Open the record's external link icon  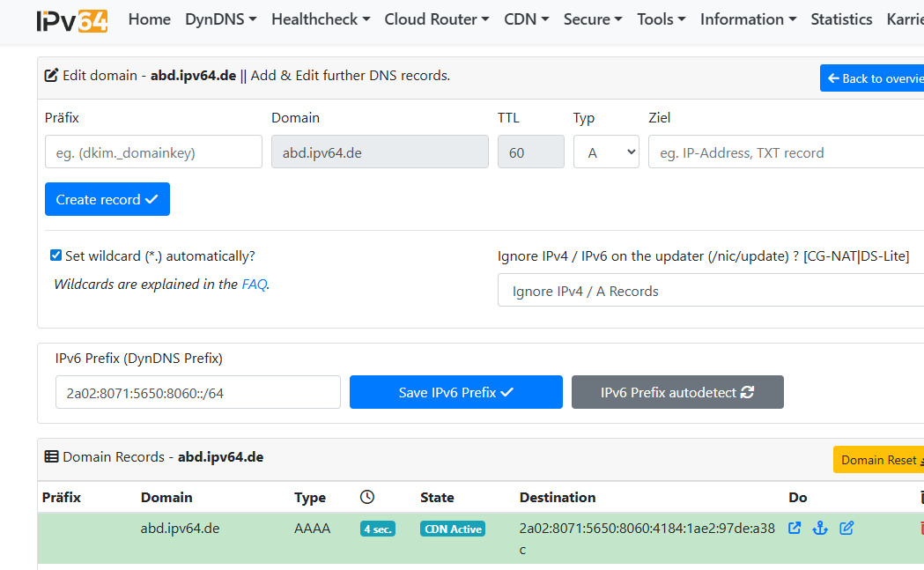[x=795, y=529]
